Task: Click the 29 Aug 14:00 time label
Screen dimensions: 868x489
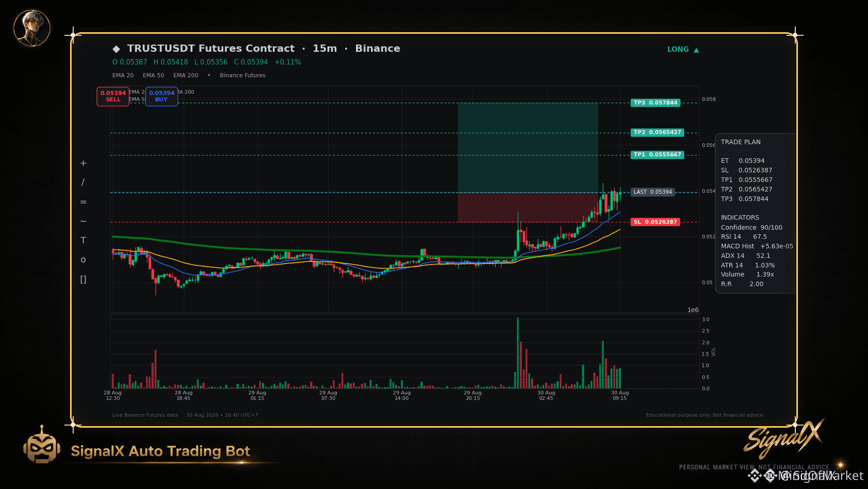Action: pyautogui.click(x=401, y=395)
